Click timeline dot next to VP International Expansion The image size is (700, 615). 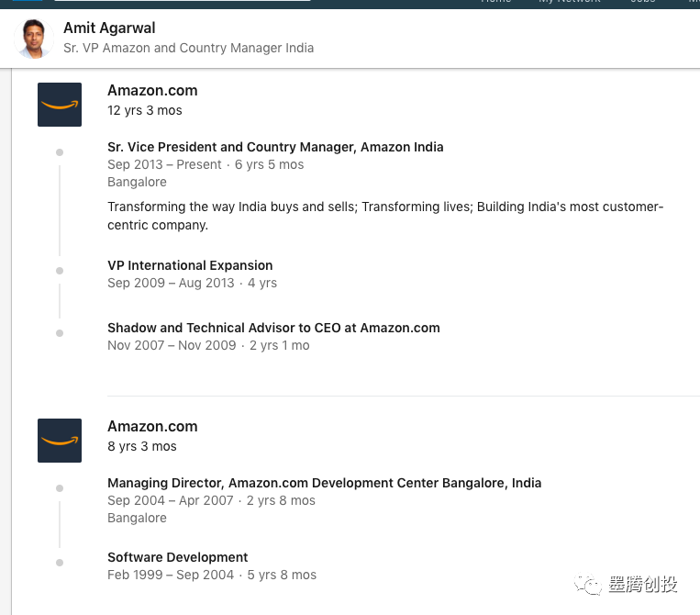pos(60,271)
